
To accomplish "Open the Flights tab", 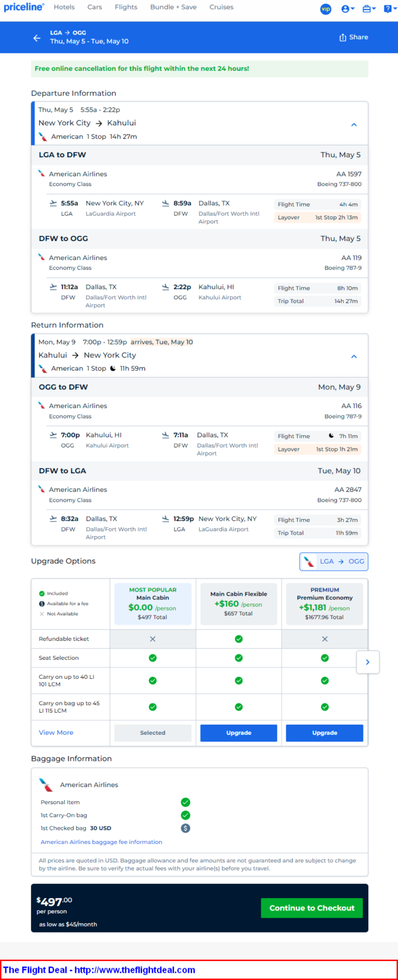I will (126, 7).
